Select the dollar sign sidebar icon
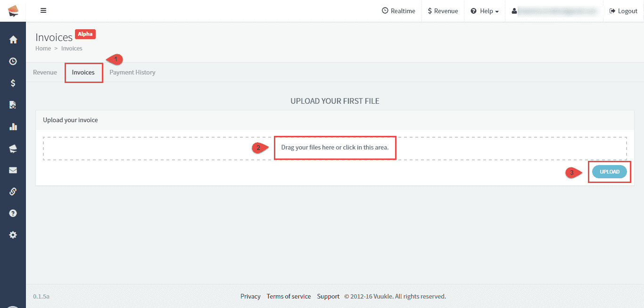Viewport: 644px width, 308px height. point(13,83)
